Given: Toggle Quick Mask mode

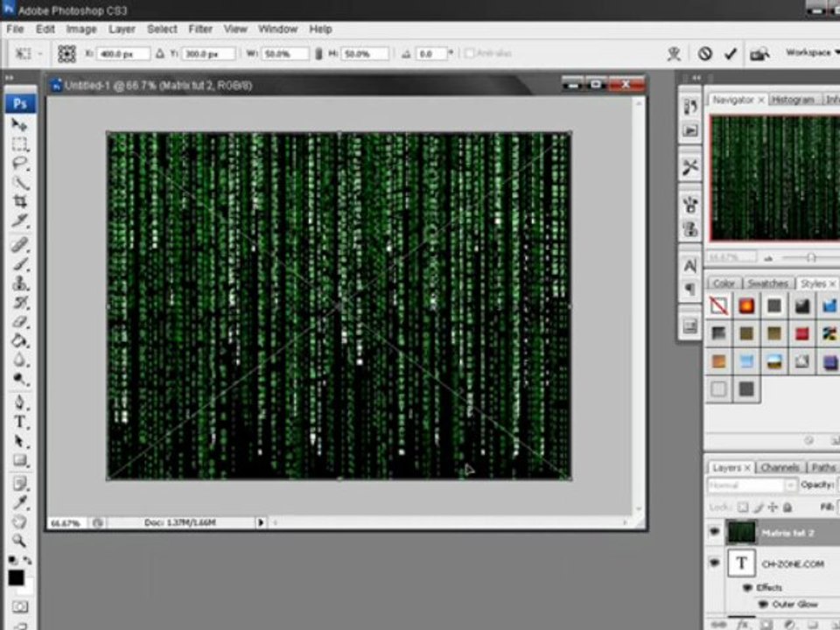Looking at the screenshot, I should tap(20, 606).
